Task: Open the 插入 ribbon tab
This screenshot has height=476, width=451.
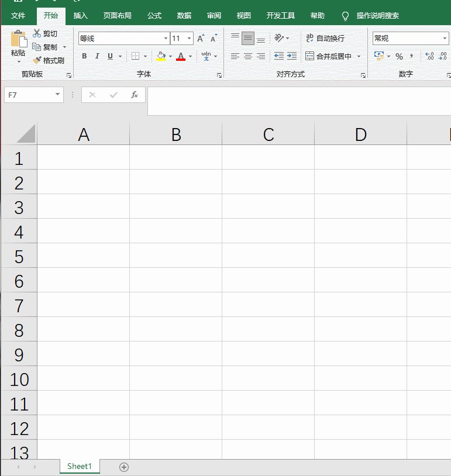Action: [81, 15]
